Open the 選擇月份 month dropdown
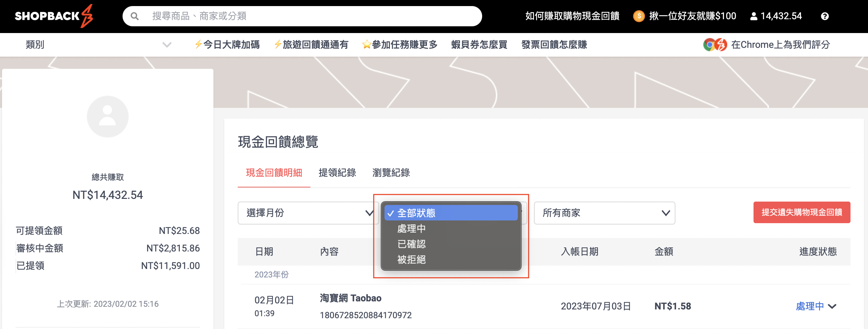This screenshot has width=868, height=329. tap(308, 213)
